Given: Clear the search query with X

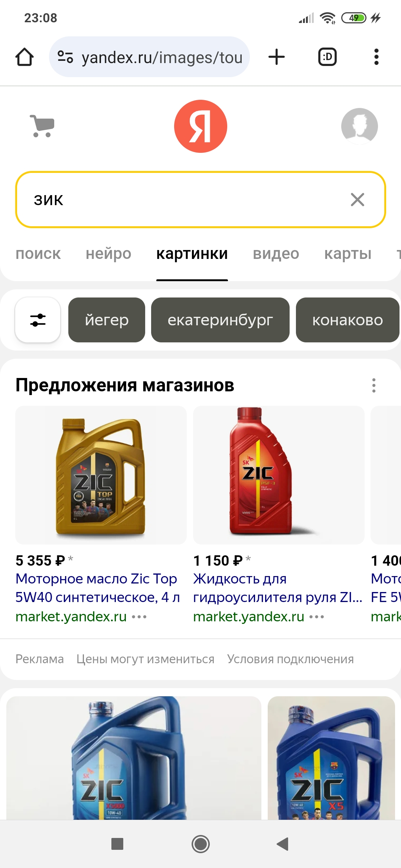Looking at the screenshot, I should (358, 200).
